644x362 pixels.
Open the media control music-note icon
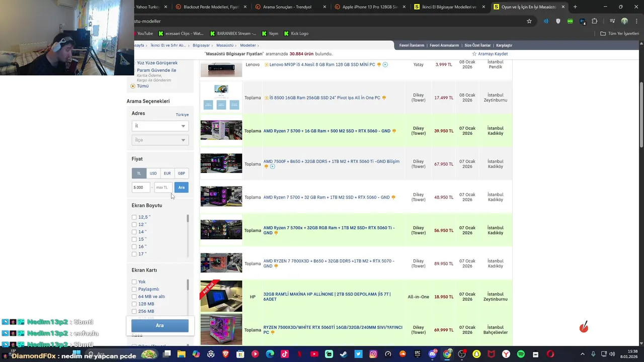click(x=612, y=21)
